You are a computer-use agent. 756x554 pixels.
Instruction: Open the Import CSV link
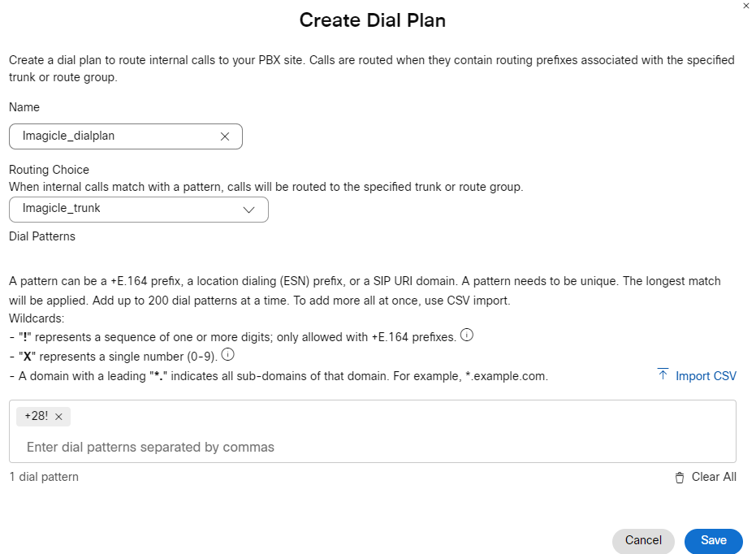click(706, 376)
